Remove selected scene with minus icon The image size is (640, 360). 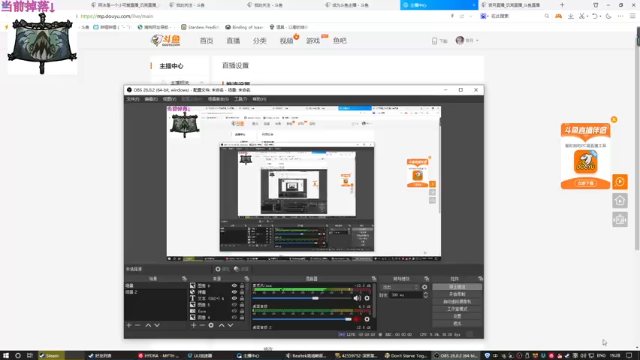(x=138, y=325)
